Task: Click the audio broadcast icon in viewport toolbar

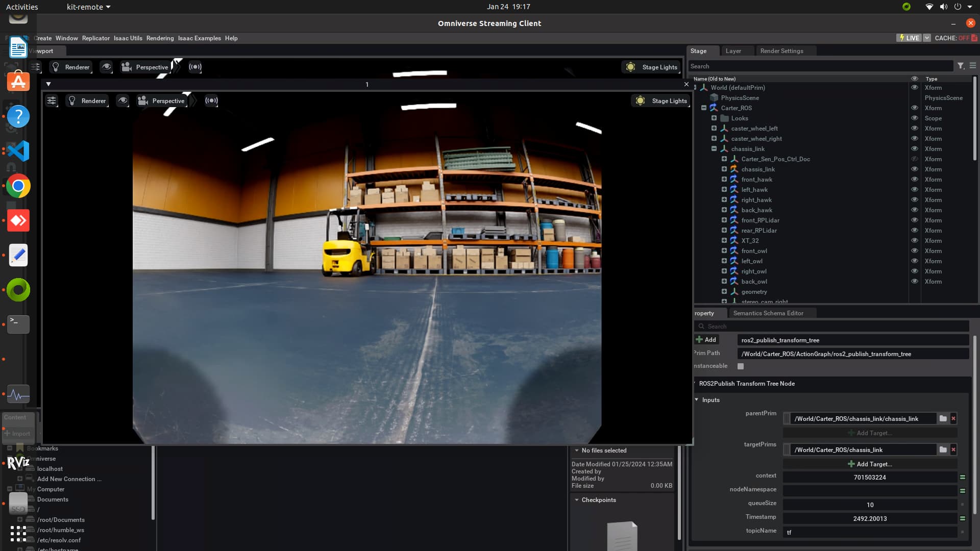Action: point(211,101)
